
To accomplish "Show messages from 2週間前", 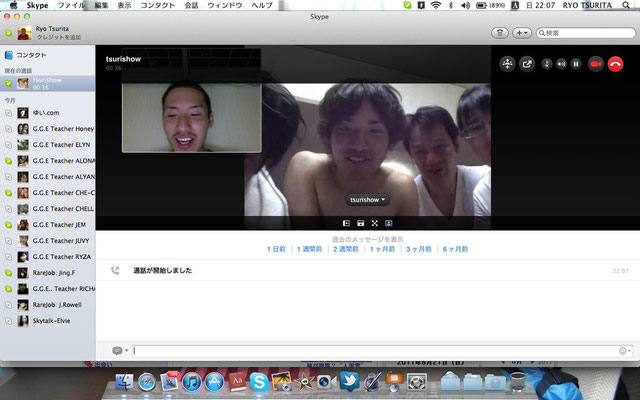I will (x=346, y=249).
